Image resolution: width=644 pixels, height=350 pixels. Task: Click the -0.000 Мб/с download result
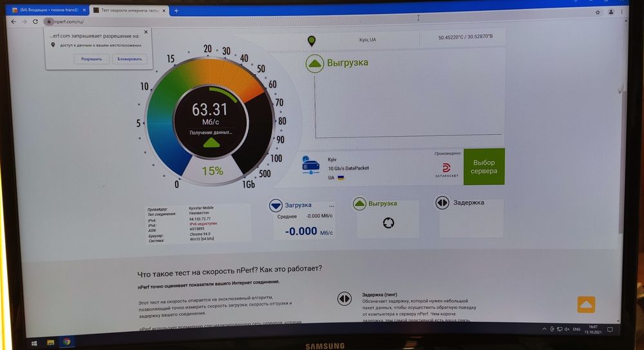(309, 231)
